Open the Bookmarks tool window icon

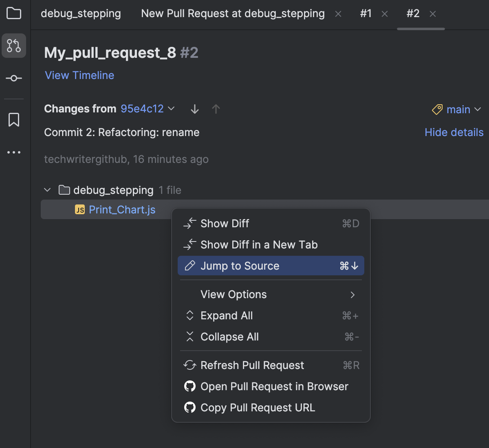pyautogui.click(x=14, y=119)
